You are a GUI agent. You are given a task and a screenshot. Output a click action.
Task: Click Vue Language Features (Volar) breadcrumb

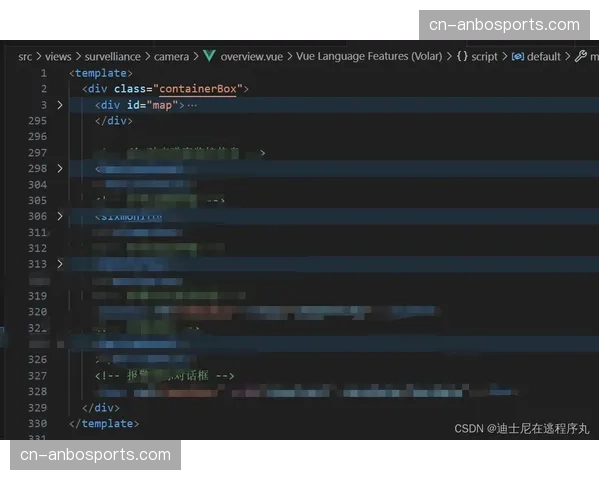pyautogui.click(x=368, y=57)
